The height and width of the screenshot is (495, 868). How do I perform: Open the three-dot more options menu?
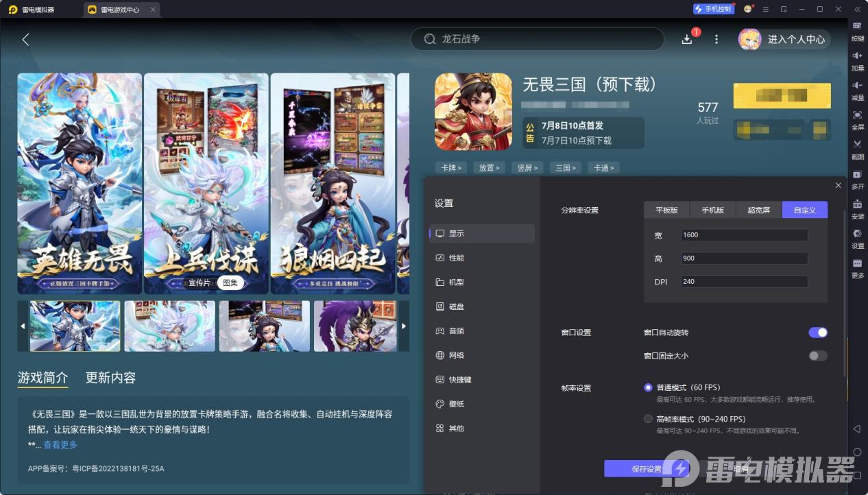click(716, 40)
